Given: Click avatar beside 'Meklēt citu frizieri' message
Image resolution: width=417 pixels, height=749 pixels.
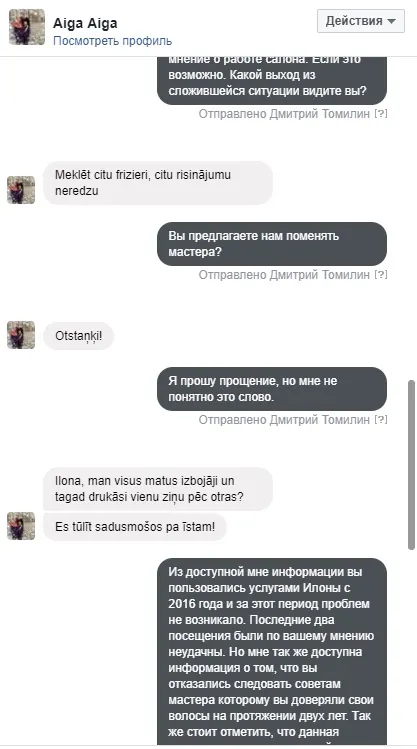Looking at the screenshot, I should coord(21,190).
